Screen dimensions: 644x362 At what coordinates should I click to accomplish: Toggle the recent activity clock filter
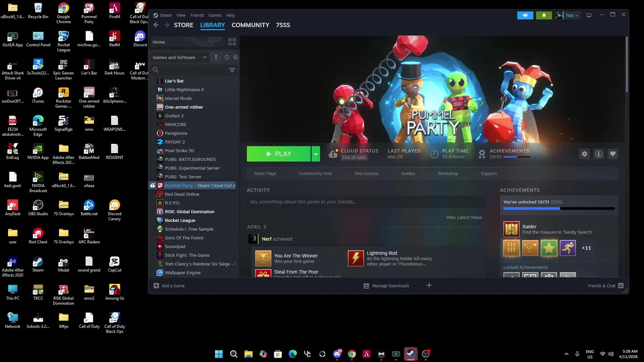point(227,57)
